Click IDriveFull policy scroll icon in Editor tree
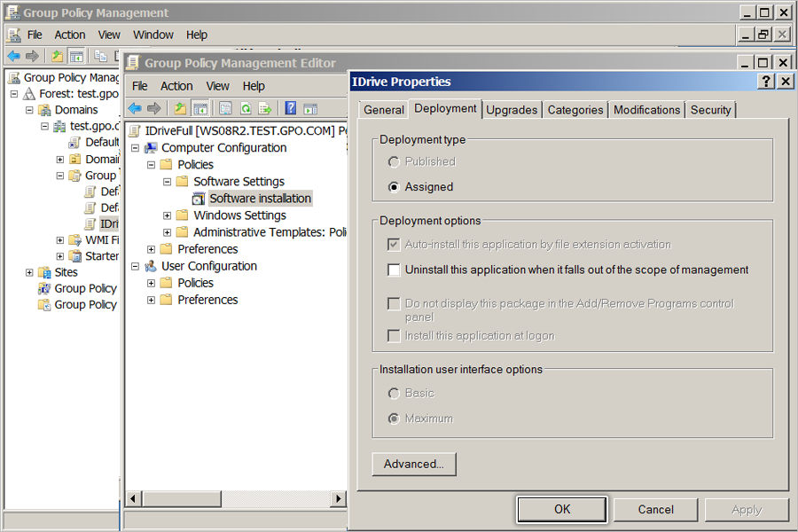This screenshot has height=532, width=798. click(x=135, y=131)
